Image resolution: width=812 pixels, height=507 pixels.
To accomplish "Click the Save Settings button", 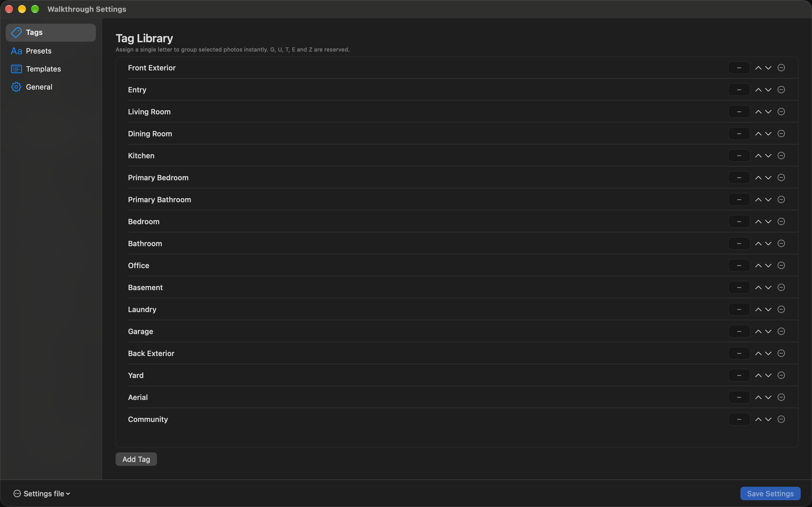I will pos(770,493).
